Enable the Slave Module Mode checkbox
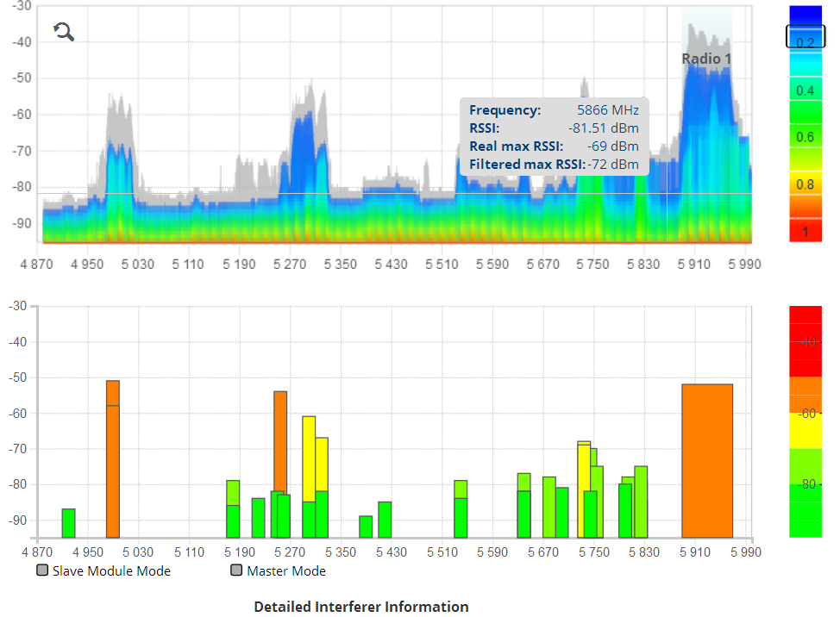The height and width of the screenshot is (617, 840). point(42,570)
